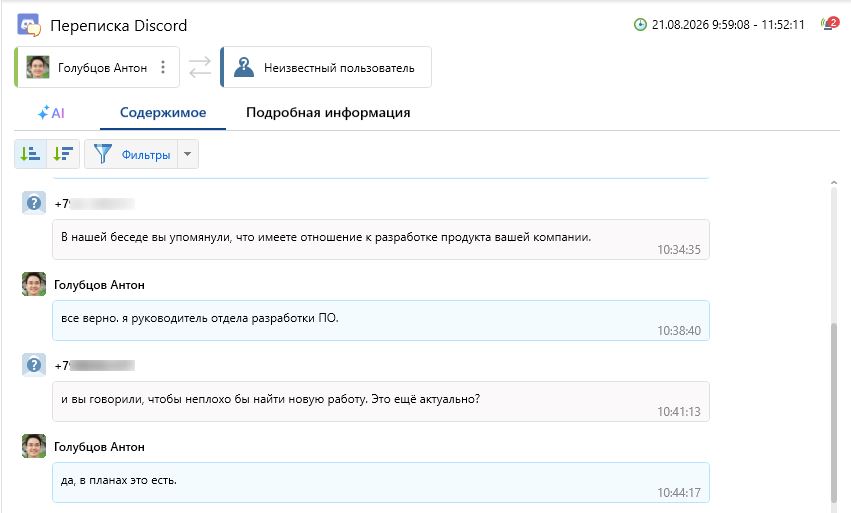Click the vertical scrollbar thumb
This screenshot has height=513, width=851.
(x=834, y=413)
